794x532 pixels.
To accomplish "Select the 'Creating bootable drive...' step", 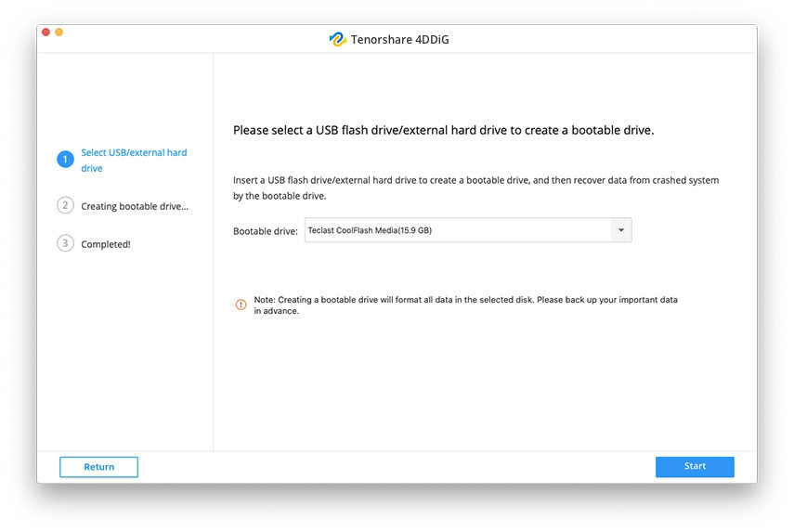I will 135,206.
